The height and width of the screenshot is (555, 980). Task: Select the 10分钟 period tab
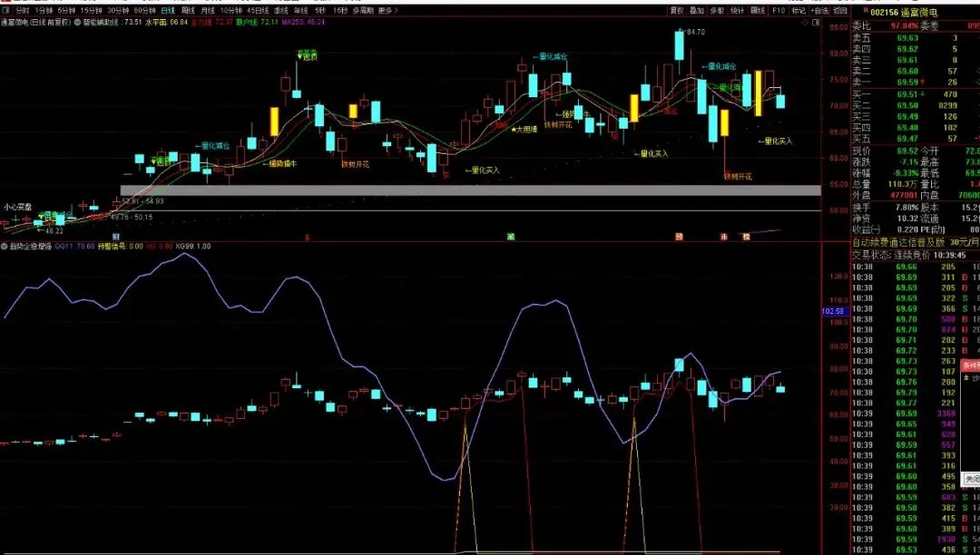click(230, 11)
